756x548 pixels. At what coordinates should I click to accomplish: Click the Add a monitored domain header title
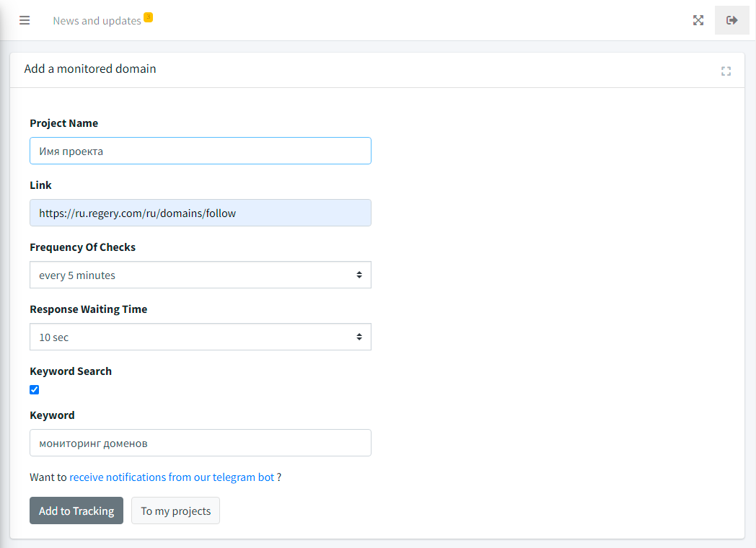pos(90,69)
